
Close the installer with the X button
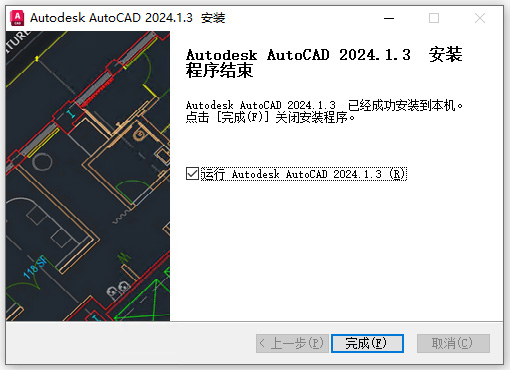pyautogui.click(x=480, y=18)
